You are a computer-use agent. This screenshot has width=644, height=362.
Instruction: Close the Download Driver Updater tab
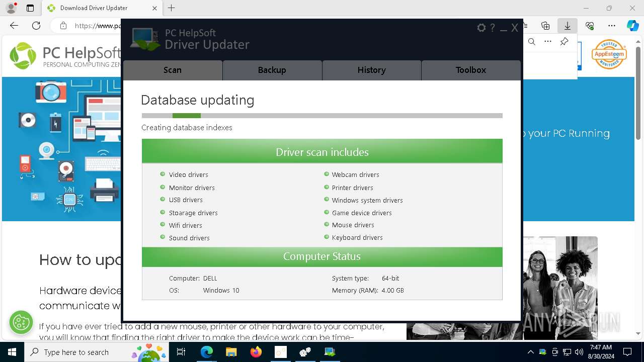[x=154, y=8]
